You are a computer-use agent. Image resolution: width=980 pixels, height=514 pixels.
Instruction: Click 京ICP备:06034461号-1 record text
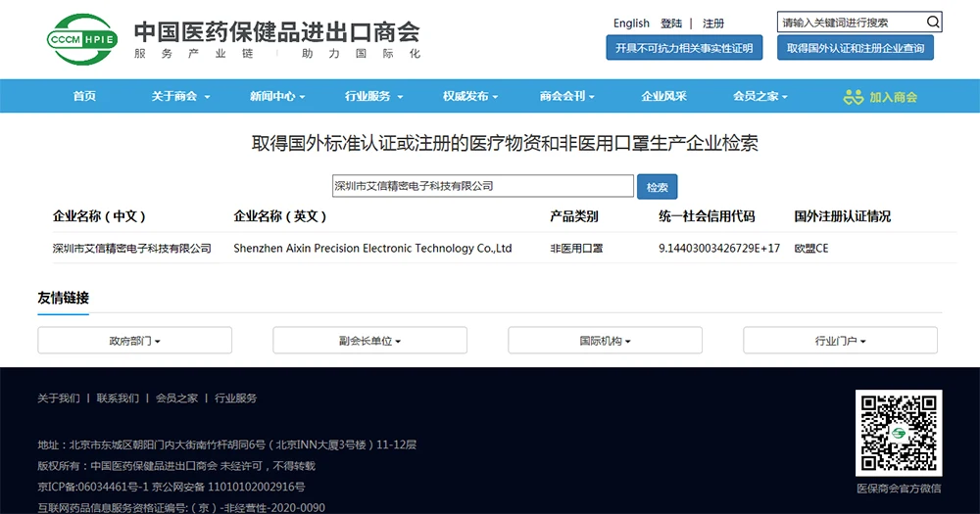pos(93,487)
